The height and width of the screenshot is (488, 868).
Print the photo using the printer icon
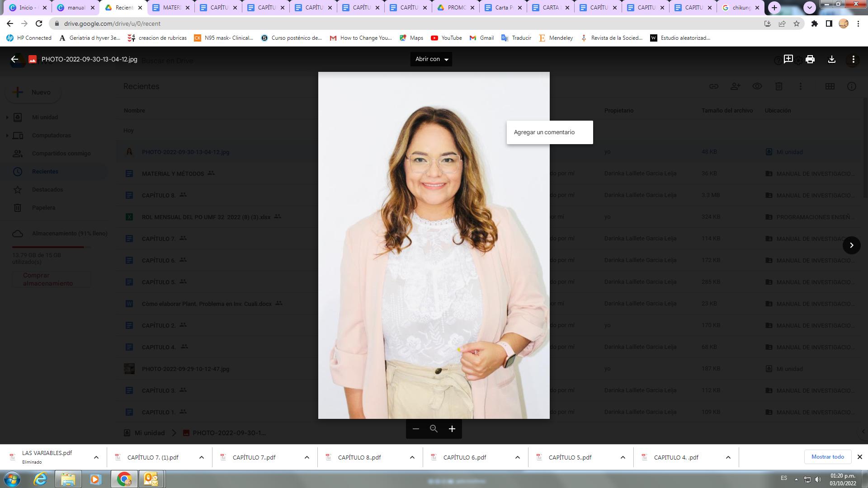pyautogui.click(x=810, y=59)
